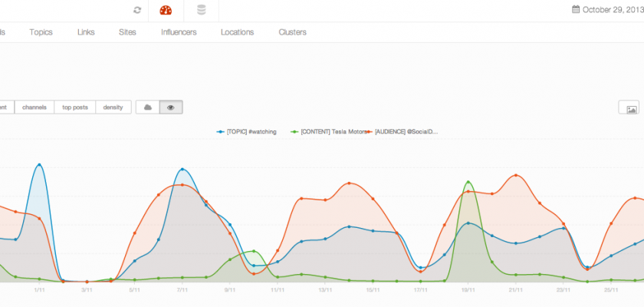This screenshot has width=644, height=307.
Task: Open the Topics tab
Action: (x=41, y=32)
